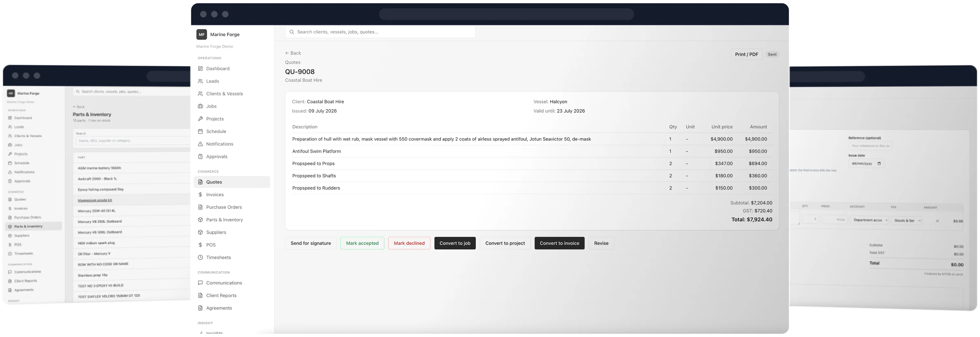Click the 'Propspeed to Props' description

[313, 164]
